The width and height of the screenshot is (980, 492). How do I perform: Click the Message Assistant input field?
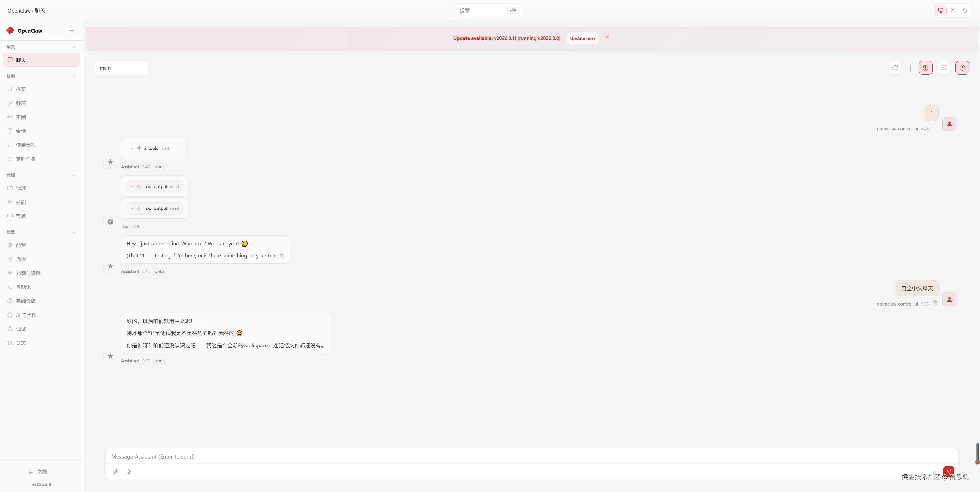point(531,456)
